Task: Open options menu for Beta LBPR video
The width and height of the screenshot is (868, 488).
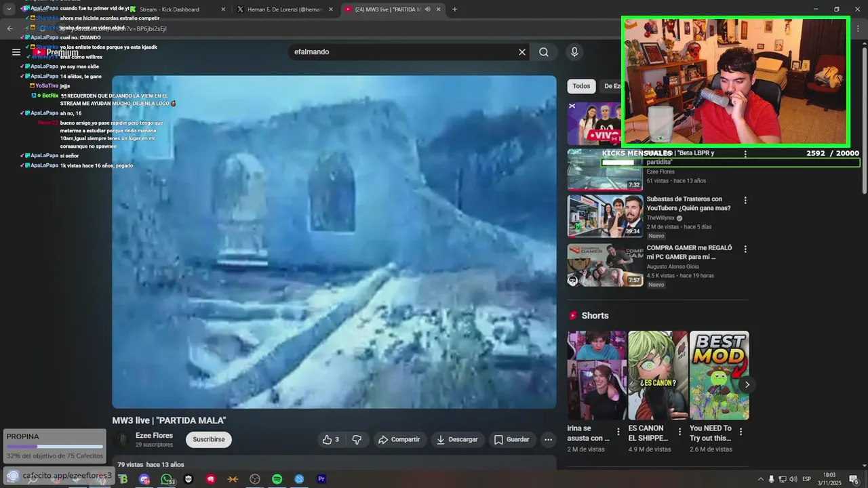Action: click(745, 155)
